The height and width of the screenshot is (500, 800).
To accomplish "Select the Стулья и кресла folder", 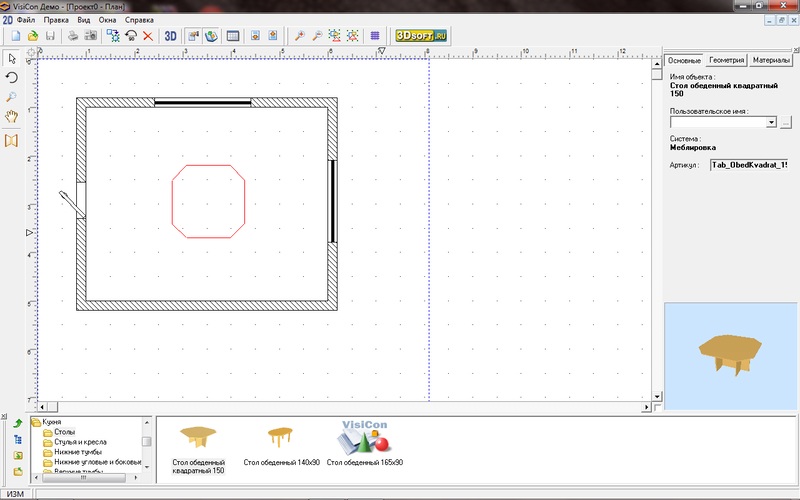I will [x=80, y=442].
